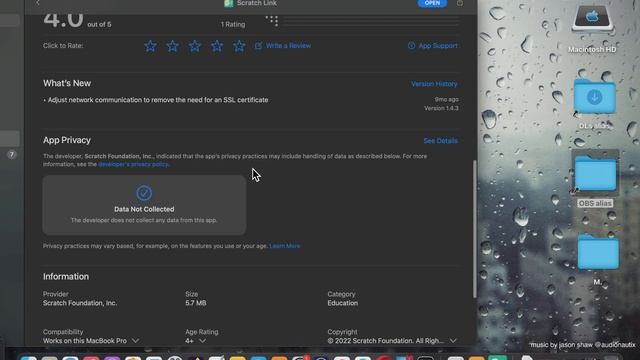This screenshot has height=360, width=640.
Task: Click the 'What's New' heading
Action: coord(67,83)
